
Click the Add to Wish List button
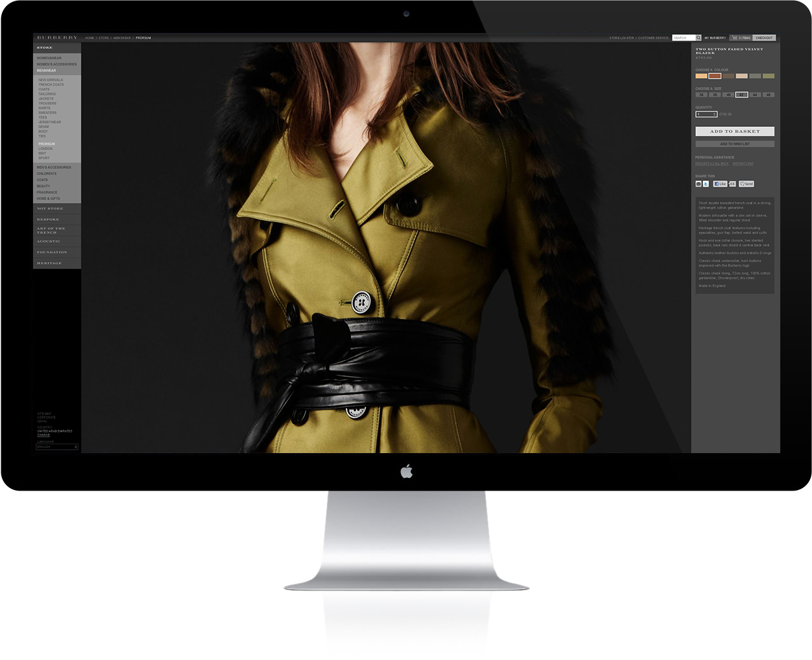coord(735,144)
